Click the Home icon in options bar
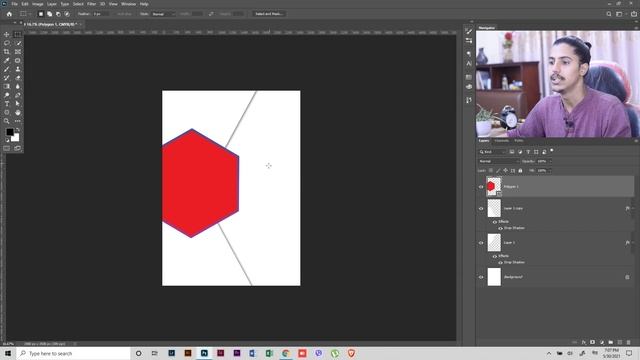The height and width of the screenshot is (360, 640). [9, 14]
